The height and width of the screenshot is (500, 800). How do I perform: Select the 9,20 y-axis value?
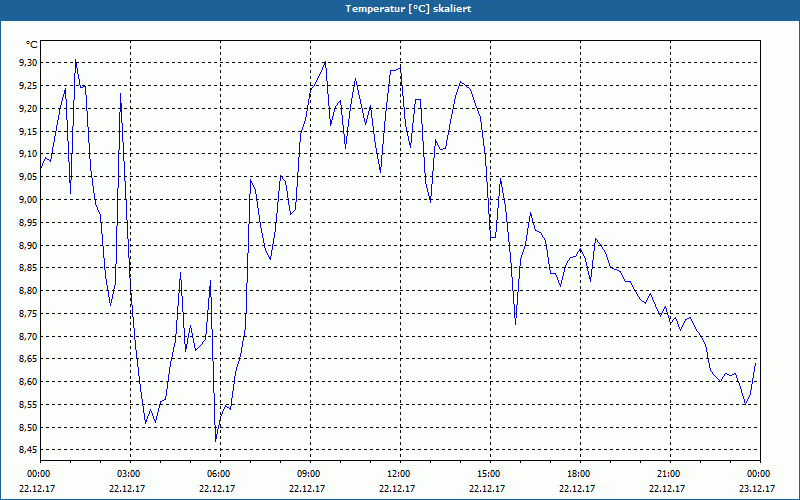28,108
